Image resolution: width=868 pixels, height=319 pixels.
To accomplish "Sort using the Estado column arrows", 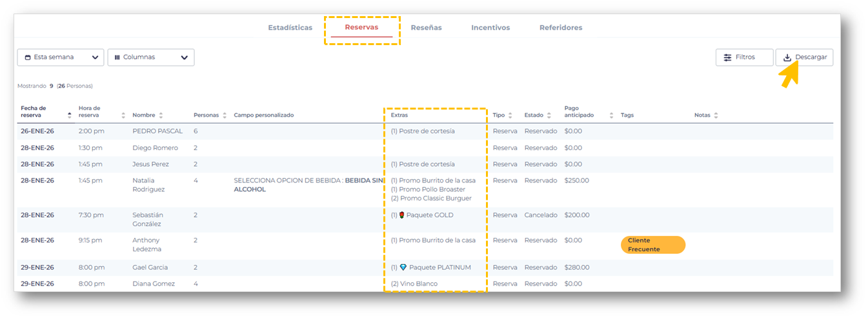I will (x=549, y=115).
